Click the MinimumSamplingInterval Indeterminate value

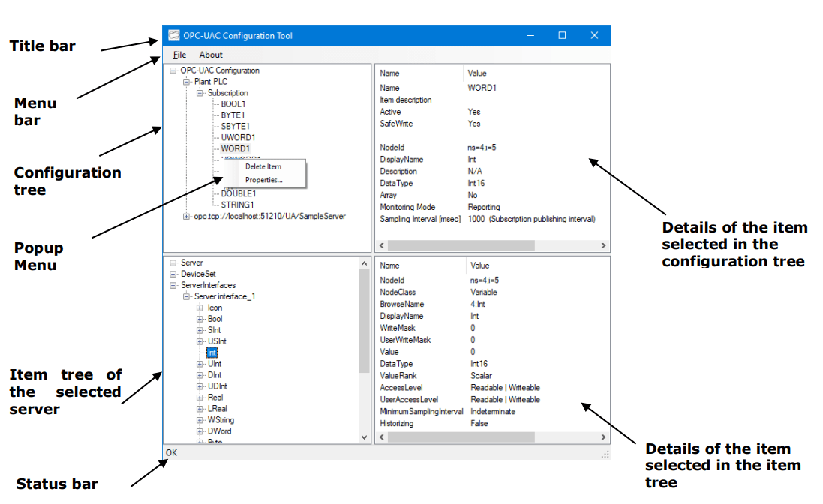coord(493,412)
